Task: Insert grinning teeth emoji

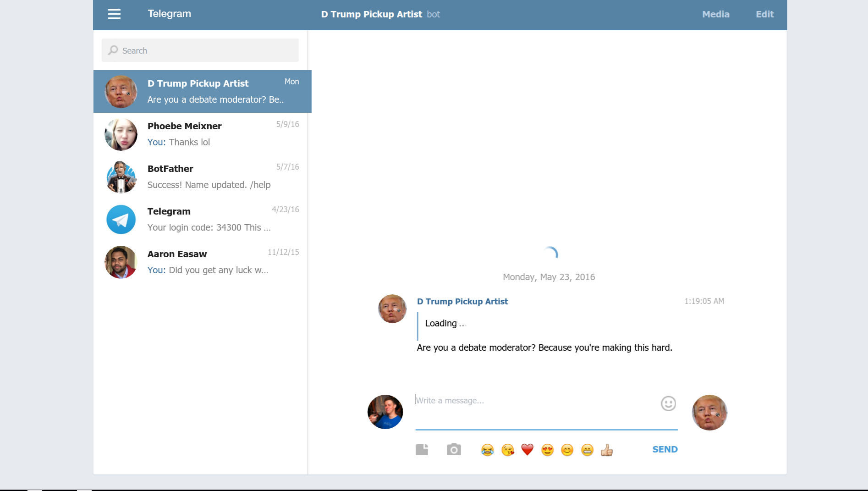Action: [x=587, y=450]
